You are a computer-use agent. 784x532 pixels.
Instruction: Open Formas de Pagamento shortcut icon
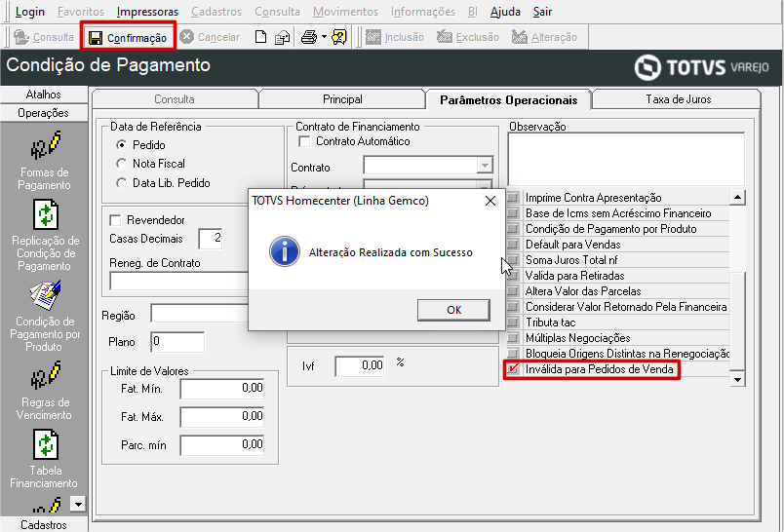(x=45, y=144)
